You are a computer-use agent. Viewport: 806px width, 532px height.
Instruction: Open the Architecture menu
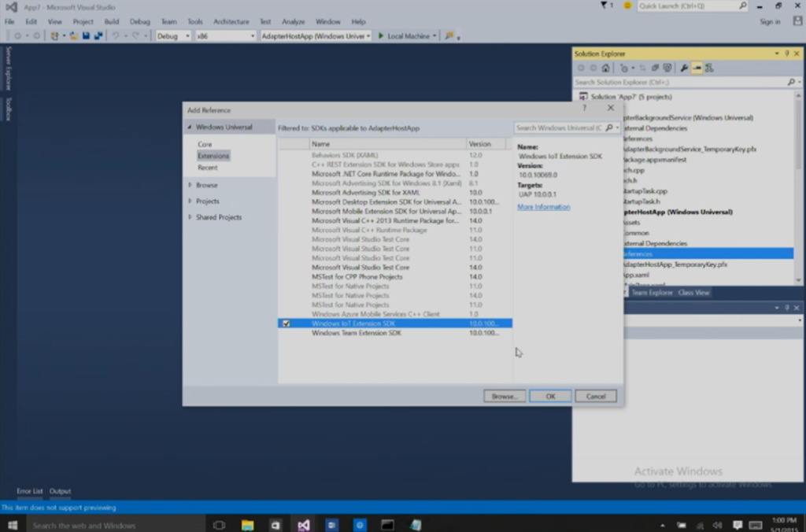tap(231, 21)
